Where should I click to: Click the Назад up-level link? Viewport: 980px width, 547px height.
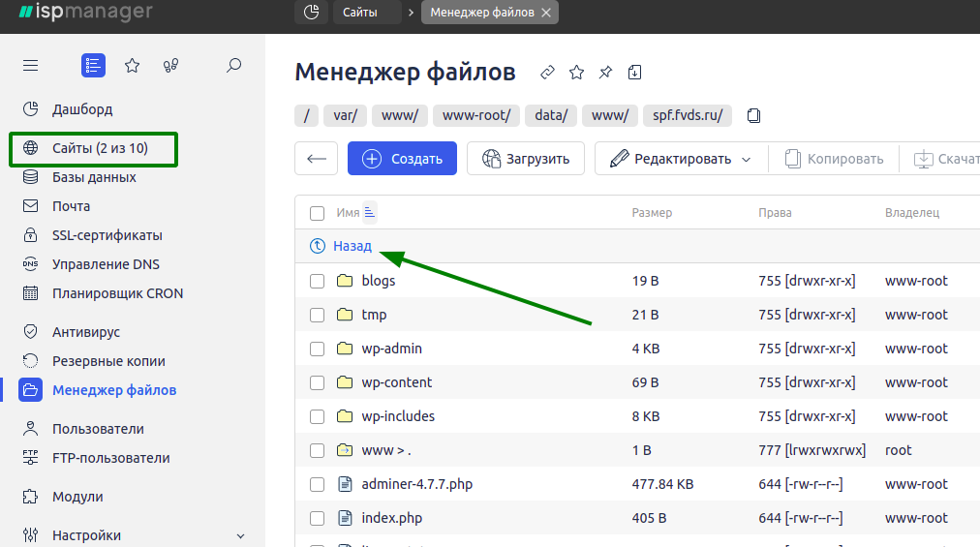tap(352, 246)
